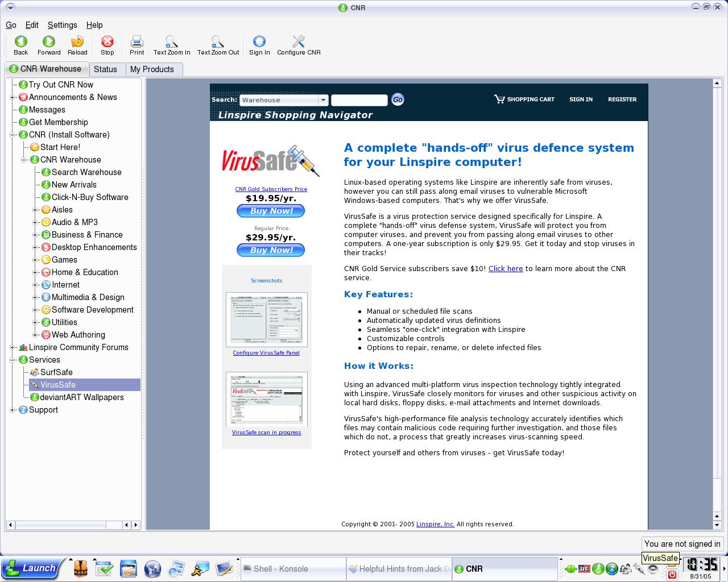
Task: Switch to the Status tab
Action: 105,69
